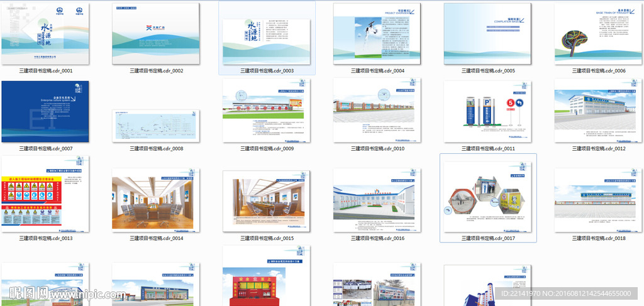Select courtyard thumbnail 三建项目书定稿.cdr_0016

pyautogui.click(x=377, y=200)
